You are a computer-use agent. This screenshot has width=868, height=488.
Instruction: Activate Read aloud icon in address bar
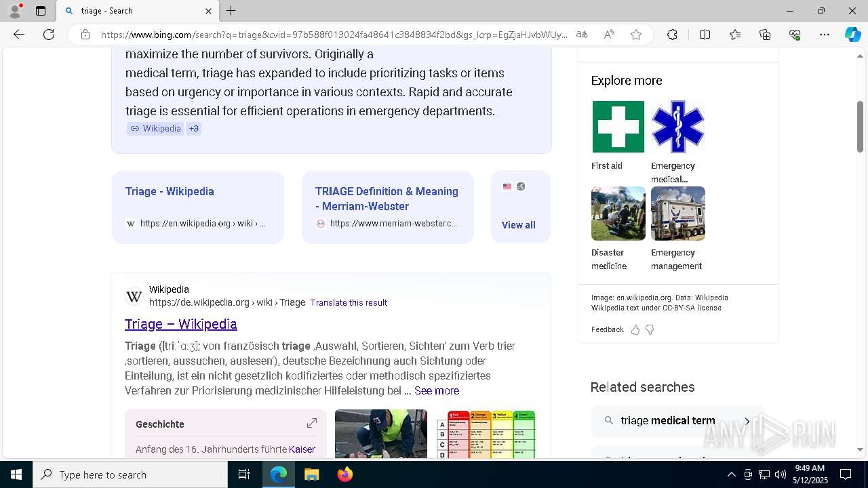point(609,35)
